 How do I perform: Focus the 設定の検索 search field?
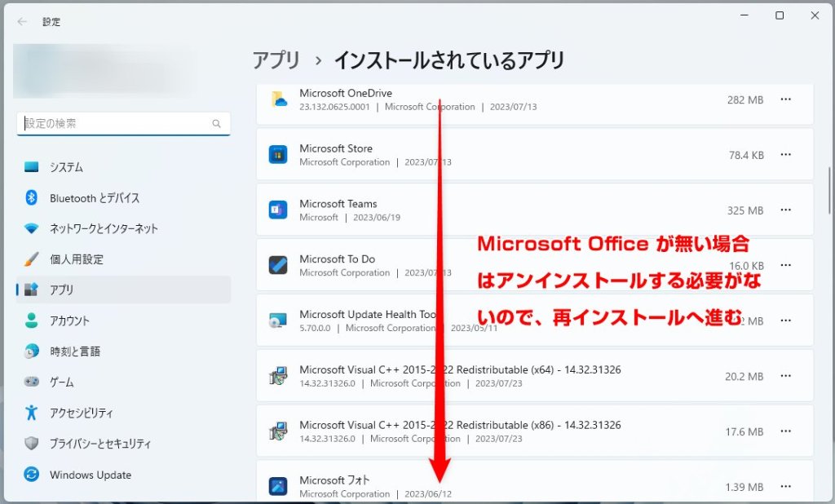click(x=124, y=124)
